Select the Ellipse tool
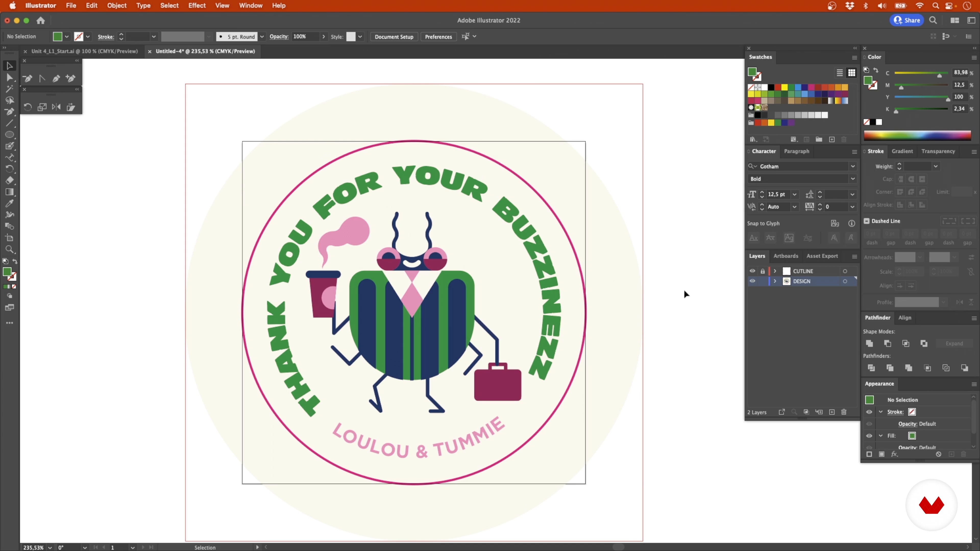The height and width of the screenshot is (551, 980). pyautogui.click(x=9, y=135)
